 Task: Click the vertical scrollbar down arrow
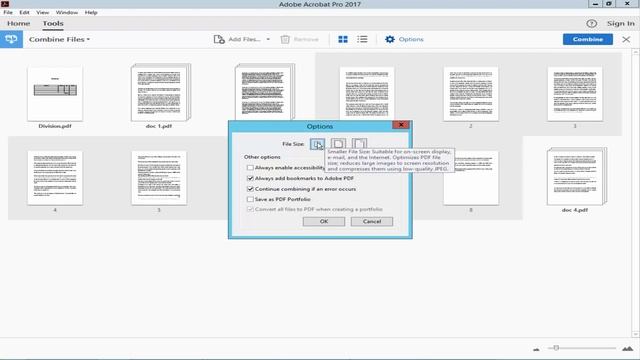pos(636,334)
